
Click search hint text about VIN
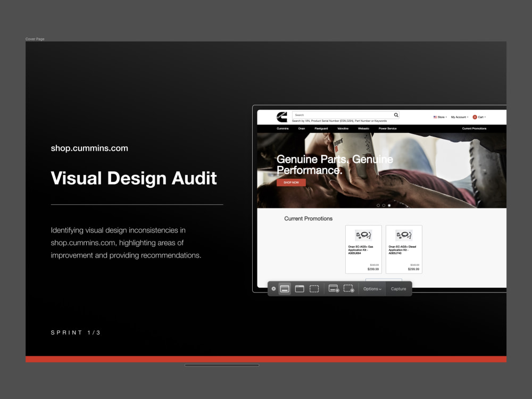tap(339, 121)
